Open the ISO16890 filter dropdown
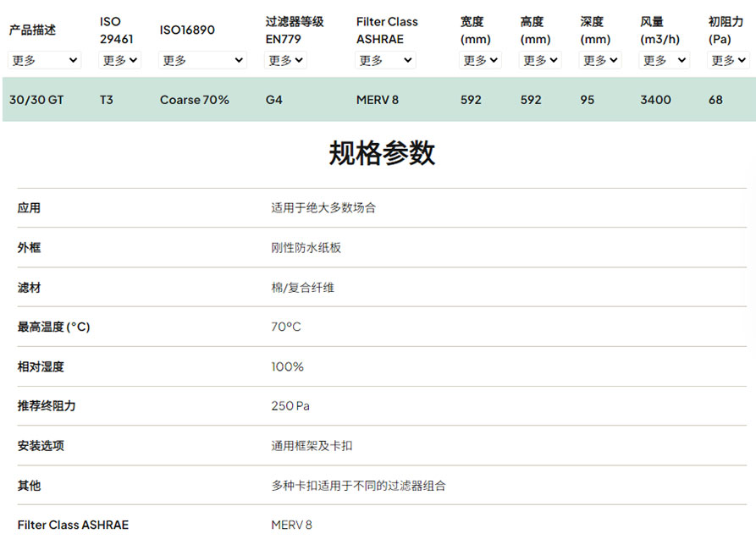The height and width of the screenshot is (539, 756). 202,60
